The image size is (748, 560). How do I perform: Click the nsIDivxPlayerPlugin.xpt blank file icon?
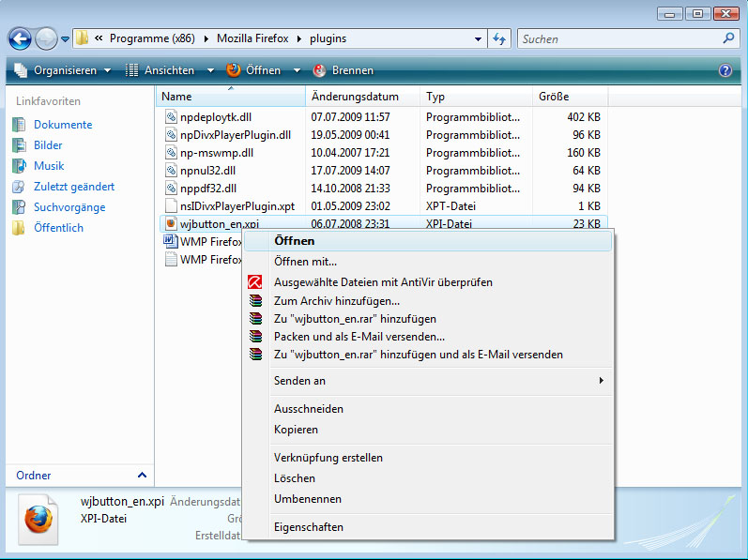click(171, 205)
